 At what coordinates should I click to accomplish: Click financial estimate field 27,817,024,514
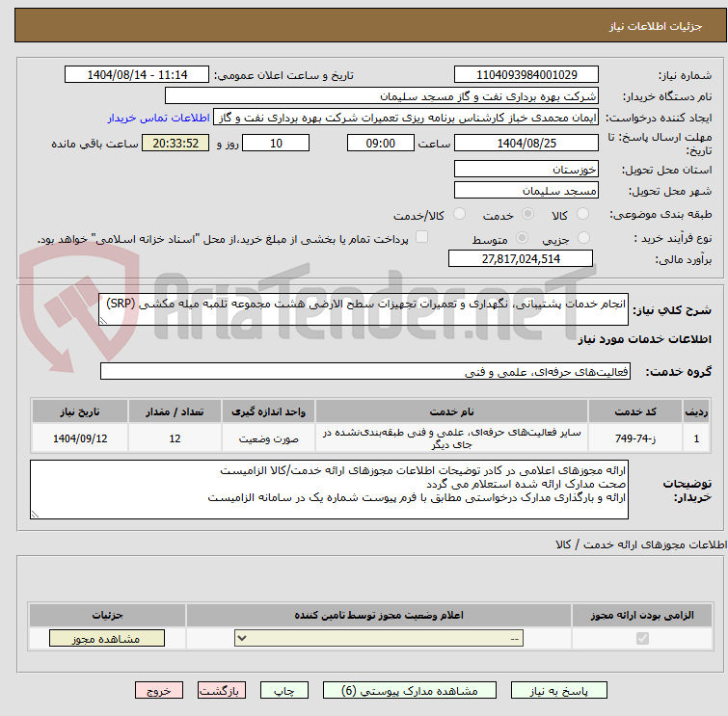(521, 258)
